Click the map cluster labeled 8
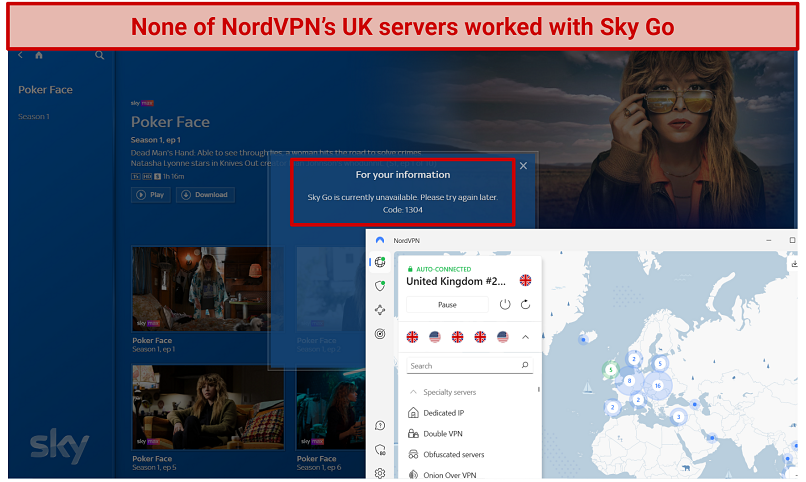Viewport: 806px width, 482px height. 629,380
